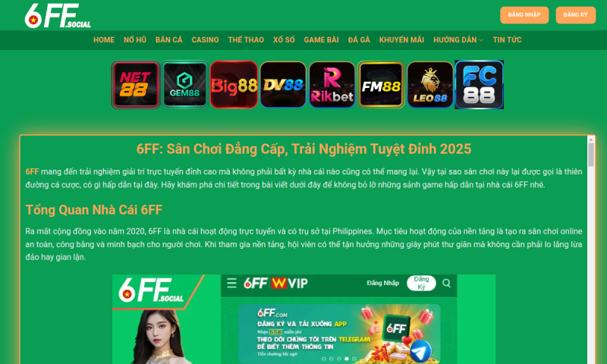Screen dimensions: 607x364
Task: Click the article scrollbar up arrow
Action: click(591, 140)
